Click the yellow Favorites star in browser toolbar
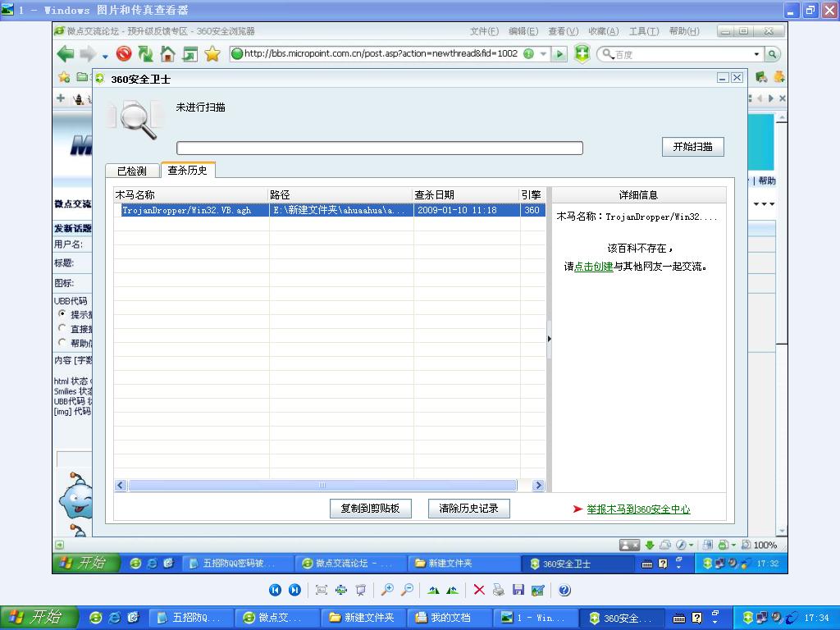 (212, 53)
